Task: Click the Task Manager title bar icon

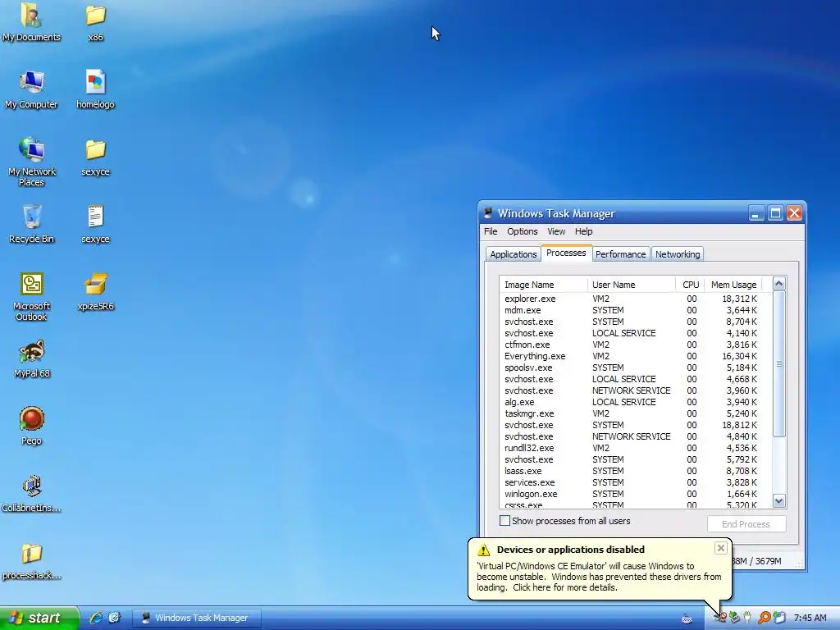Action: 488,213
